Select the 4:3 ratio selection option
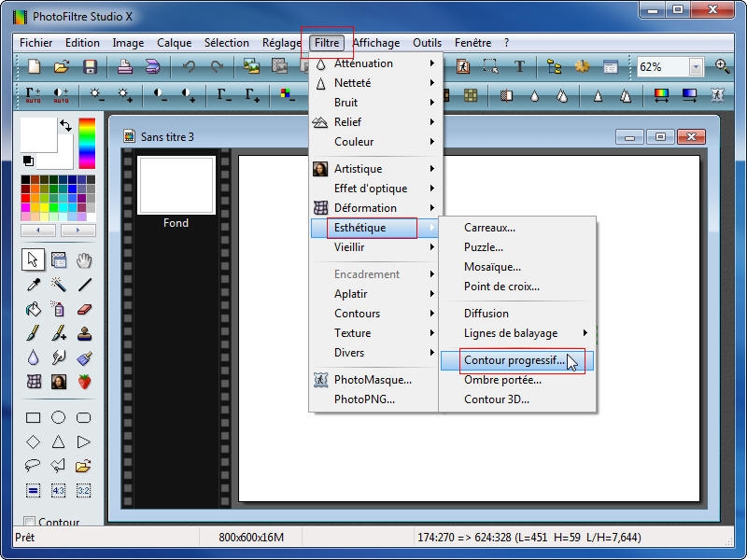This screenshot has height=560, width=747. (58, 490)
